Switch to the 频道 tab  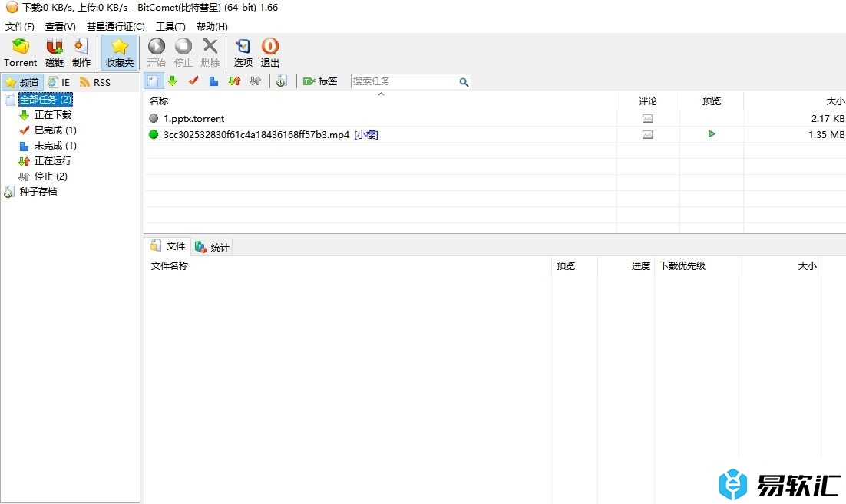[x=22, y=82]
